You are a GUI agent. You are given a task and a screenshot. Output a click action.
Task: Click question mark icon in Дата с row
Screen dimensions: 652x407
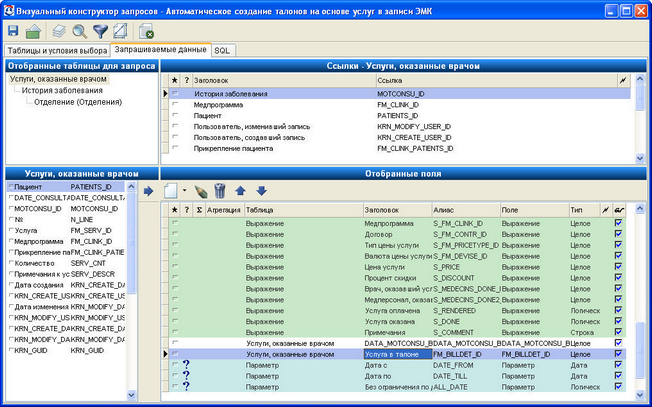186,365
